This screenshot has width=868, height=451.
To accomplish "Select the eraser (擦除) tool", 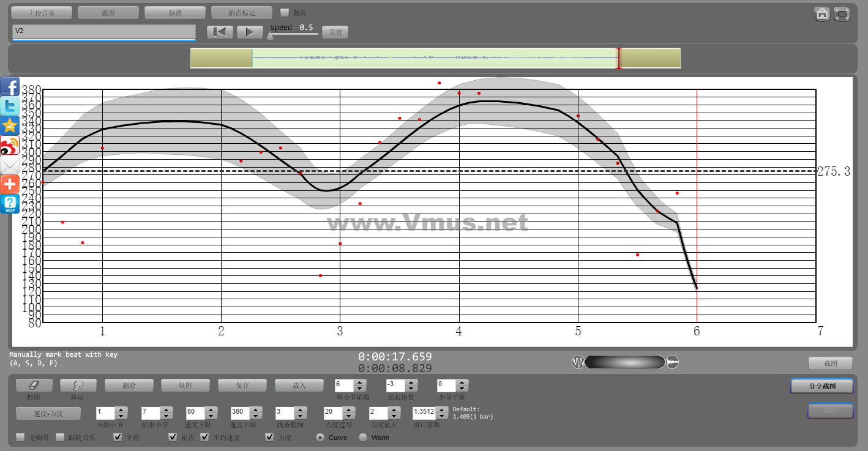I will point(34,385).
